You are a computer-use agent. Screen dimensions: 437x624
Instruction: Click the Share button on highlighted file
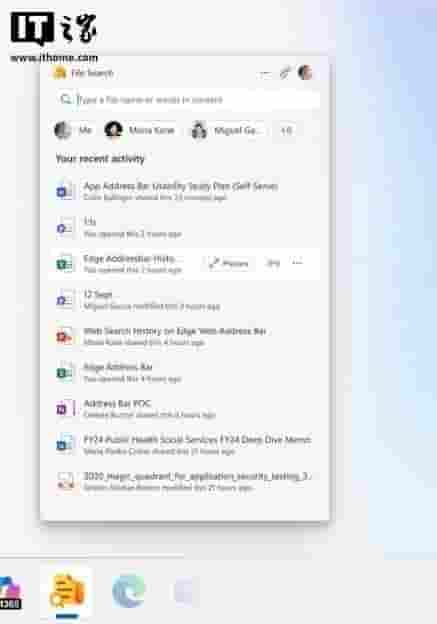[229, 263]
